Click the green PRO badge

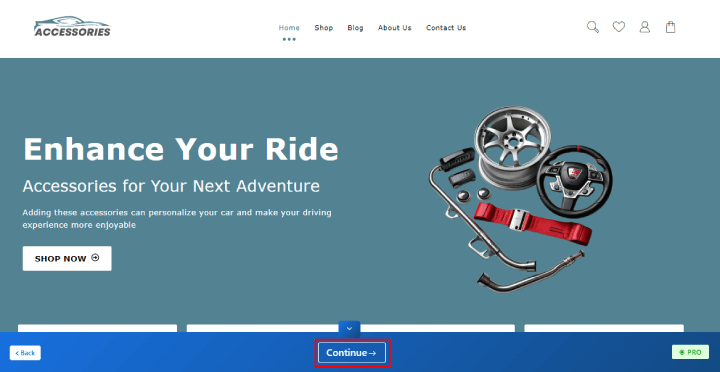[x=690, y=352]
